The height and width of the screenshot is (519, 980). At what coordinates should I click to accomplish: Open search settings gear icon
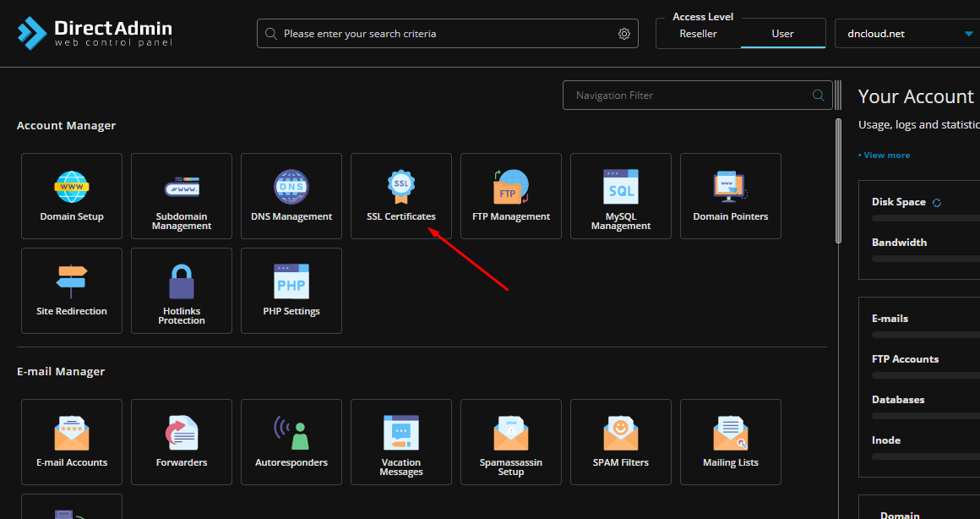coord(624,34)
